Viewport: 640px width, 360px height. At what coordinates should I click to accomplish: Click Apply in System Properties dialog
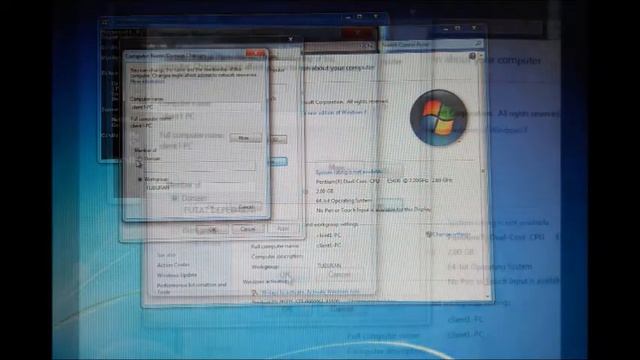283,229
